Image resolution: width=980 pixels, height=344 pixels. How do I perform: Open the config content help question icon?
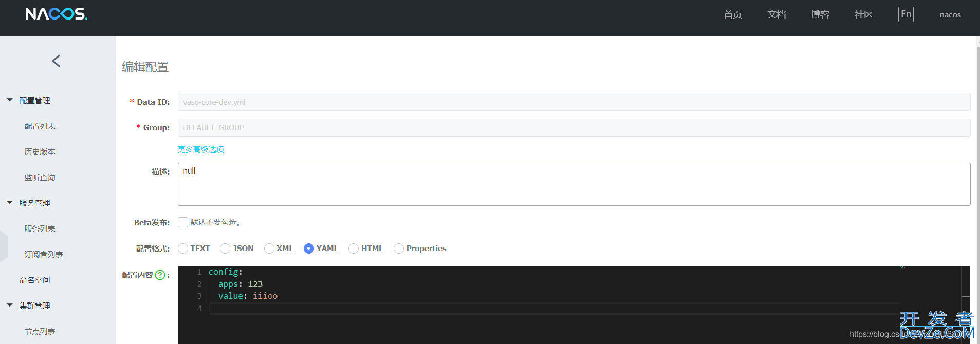(x=160, y=275)
